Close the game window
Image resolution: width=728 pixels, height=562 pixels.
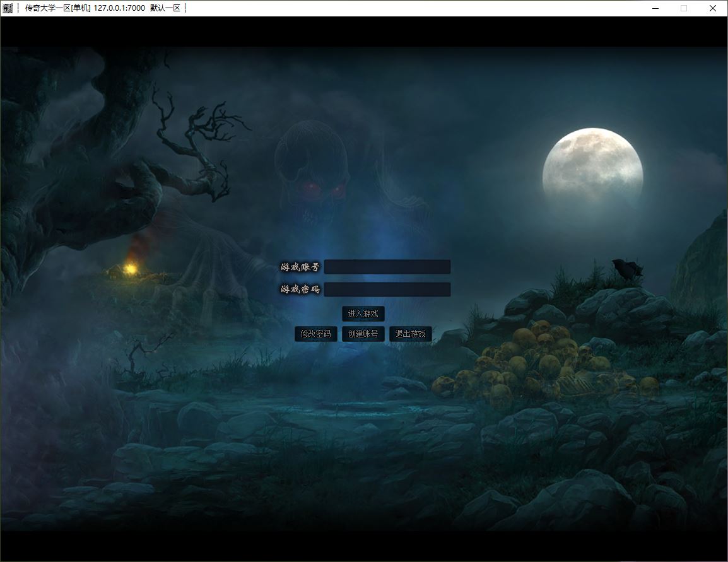click(713, 8)
